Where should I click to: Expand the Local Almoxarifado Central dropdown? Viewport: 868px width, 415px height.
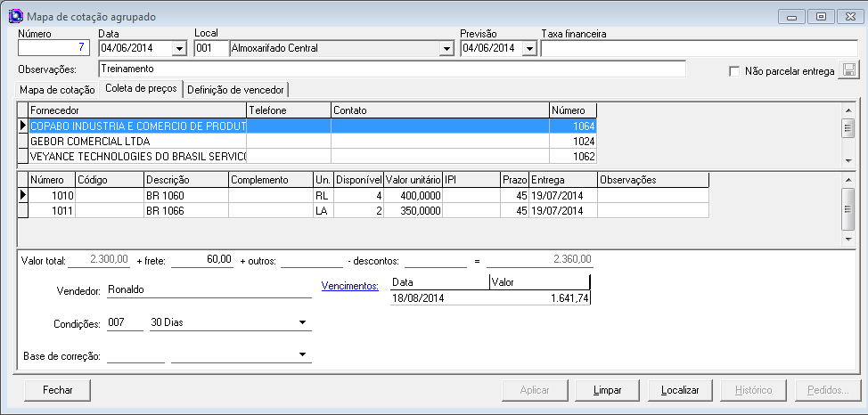coord(446,48)
